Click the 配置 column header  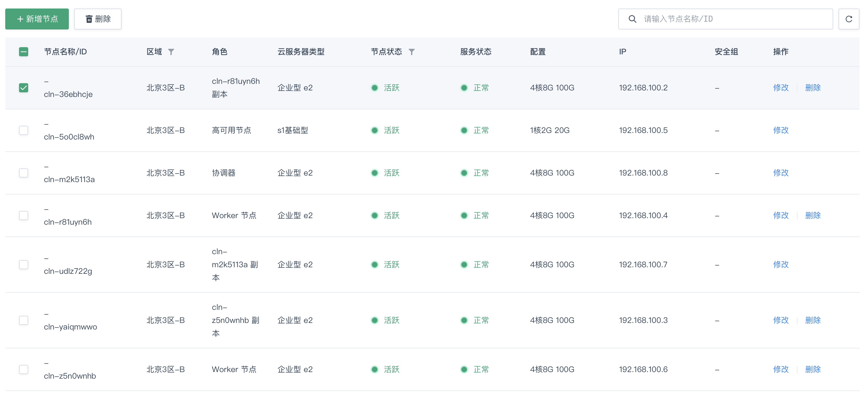[x=538, y=52]
